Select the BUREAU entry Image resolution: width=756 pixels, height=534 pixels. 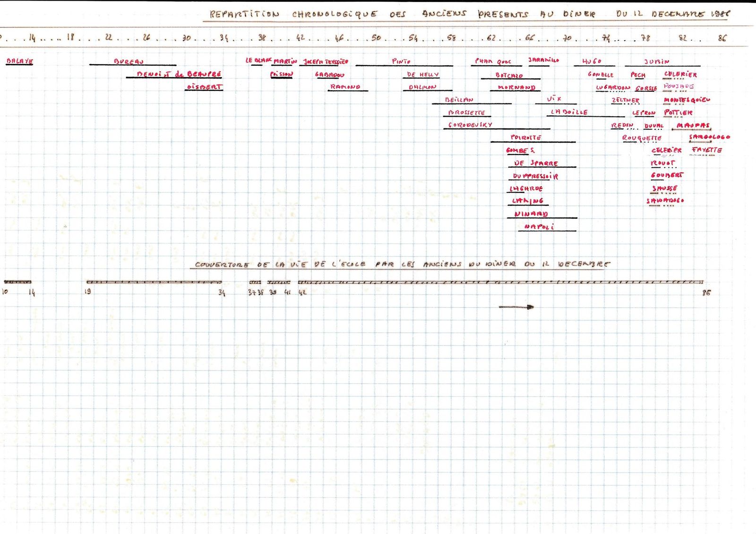[x=129, y=61]
